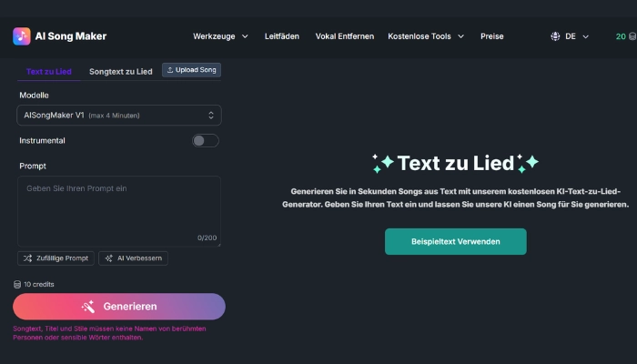Viewport: 637px width, 364px height.
Task: Click the 10 credits cost label
Action: point(38,284)
